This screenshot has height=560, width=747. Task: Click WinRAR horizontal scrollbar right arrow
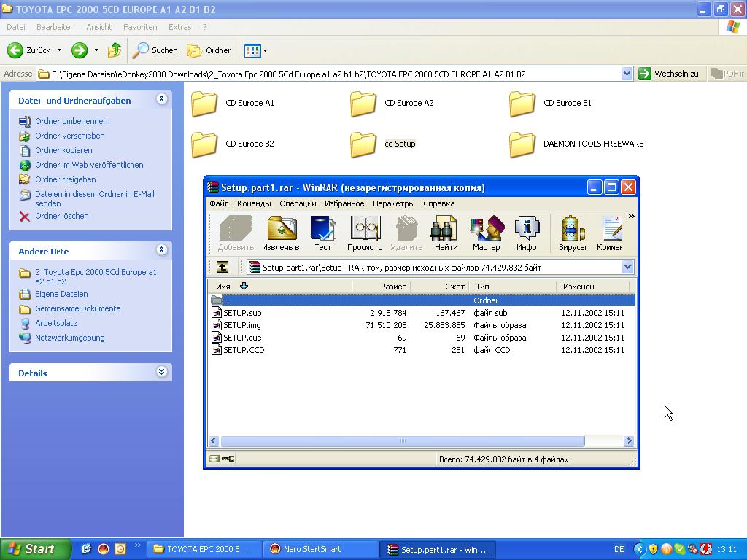click(629, 441)
